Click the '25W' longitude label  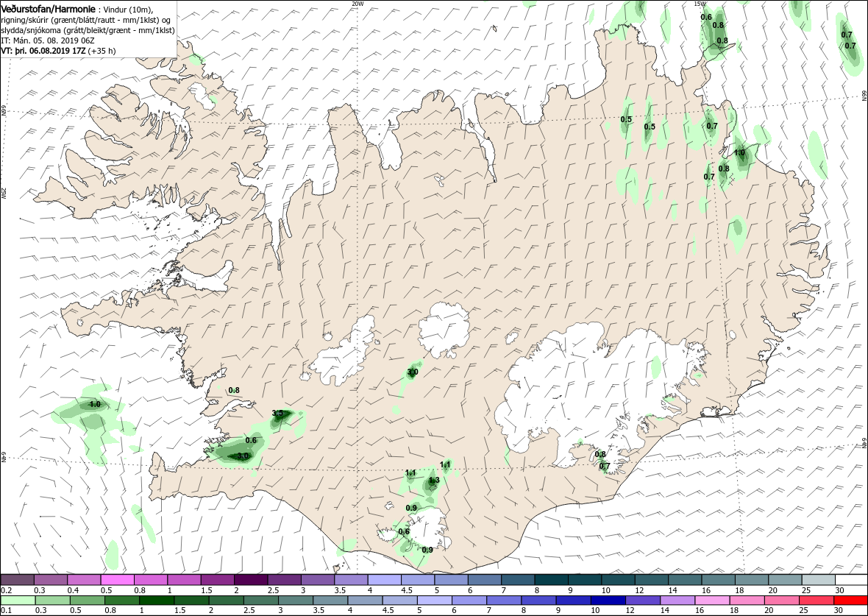coord(4,194)
